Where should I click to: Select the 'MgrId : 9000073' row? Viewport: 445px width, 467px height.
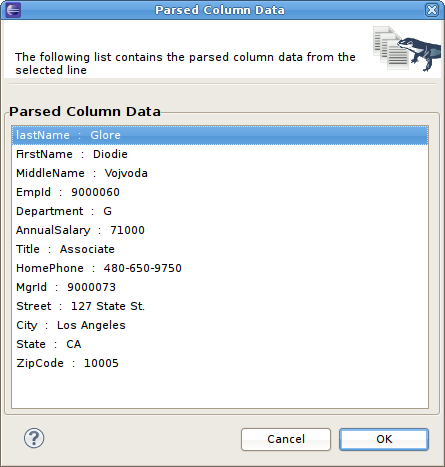[220, 287]
